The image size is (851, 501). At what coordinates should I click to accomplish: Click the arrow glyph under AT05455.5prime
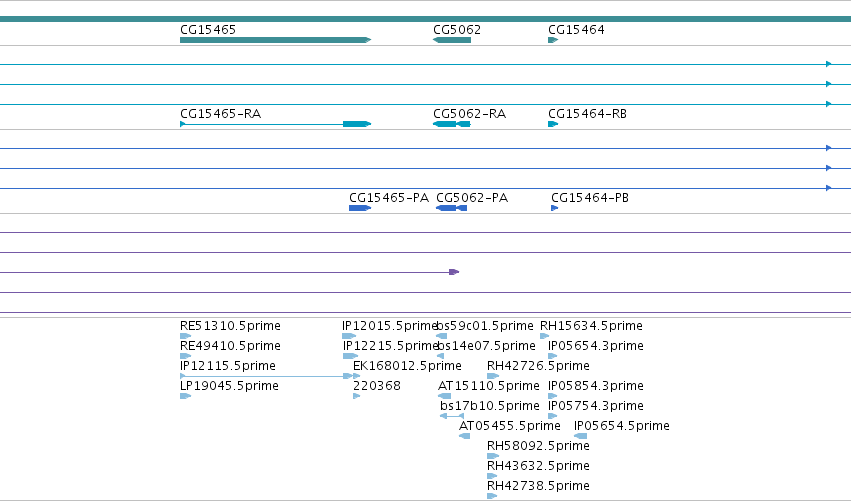click(x=464, y=436)
